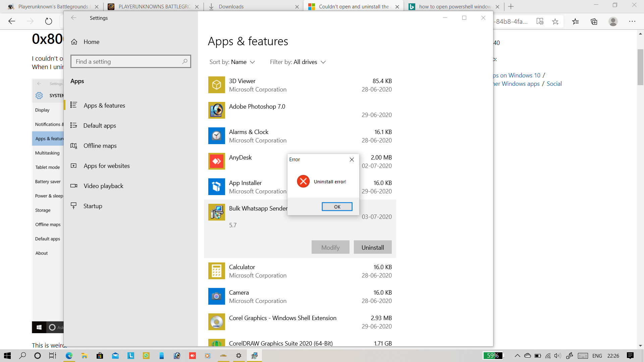Click the AnyDesk app icon in list
The width and height of the screenshot is (644, 362).
[217, 161]
